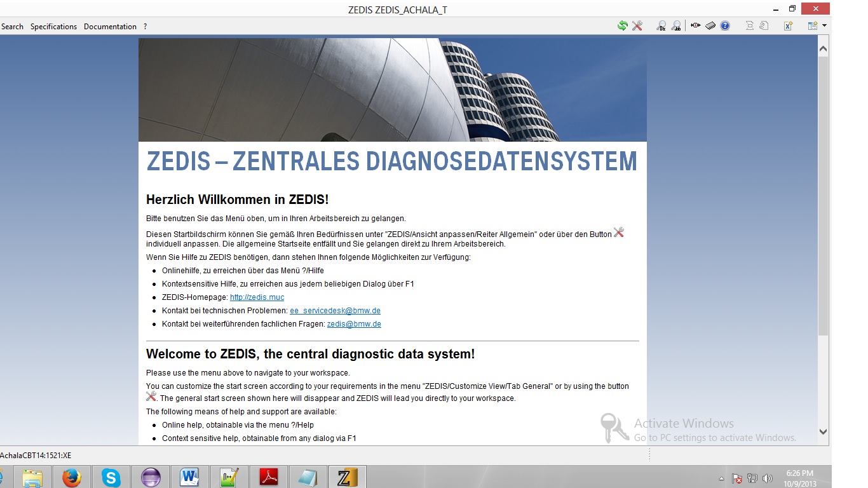Click the 'Onlinehilfe' bullet item text

click(243, 271)
